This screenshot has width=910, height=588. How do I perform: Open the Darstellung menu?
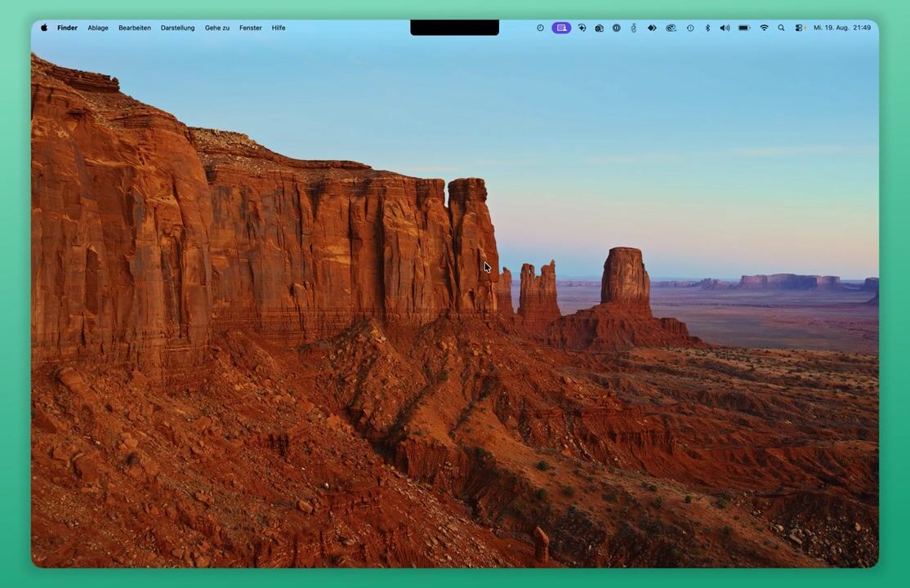click(x=177, y=27)
